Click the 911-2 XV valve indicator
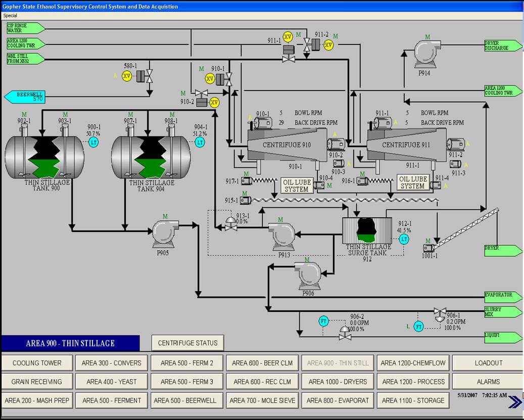 [x=328, y=45]
